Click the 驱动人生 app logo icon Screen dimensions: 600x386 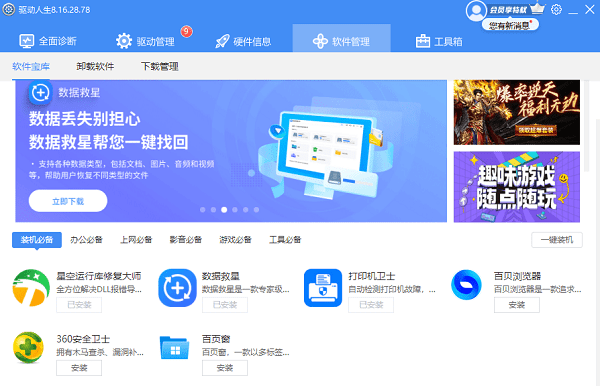click(x=8, y=10)
